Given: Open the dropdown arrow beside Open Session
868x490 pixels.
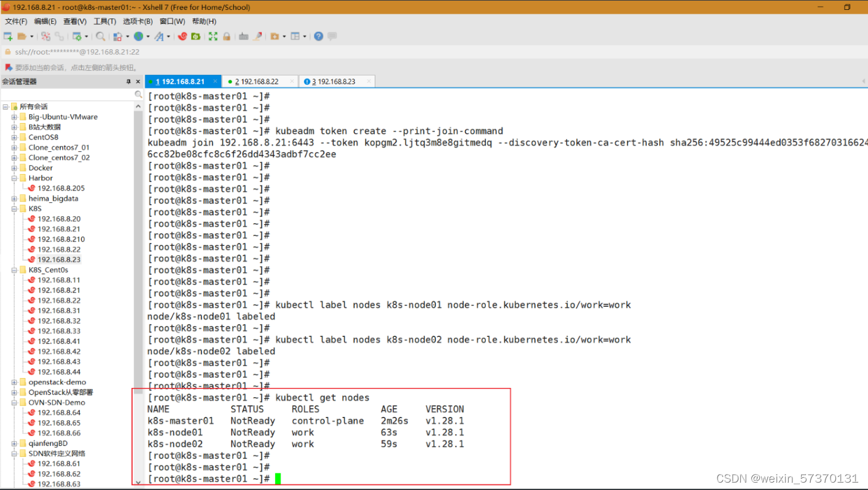Looking at the screenshot, I should pos(31,36).
